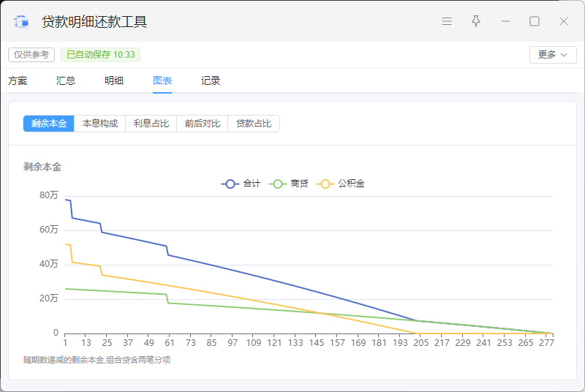Click the x-axis label 277
The width and height of the screenshot is (585, 392).
pyautogui.click(x=546, y=342)
